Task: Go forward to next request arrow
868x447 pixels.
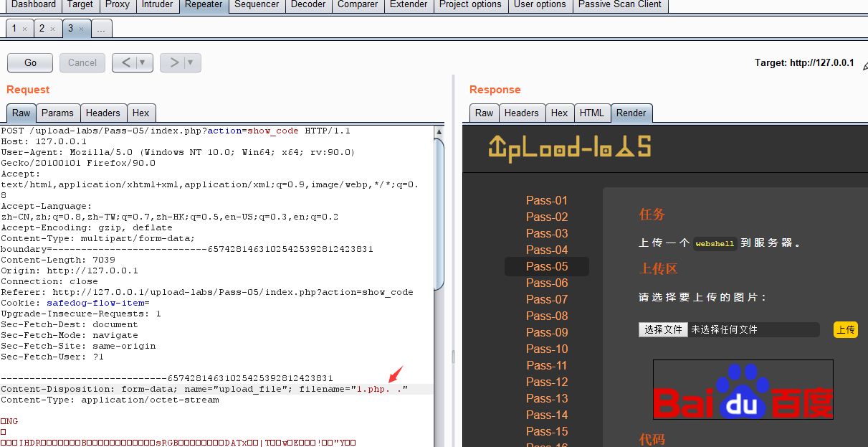Action: click(x=173, y=62)
